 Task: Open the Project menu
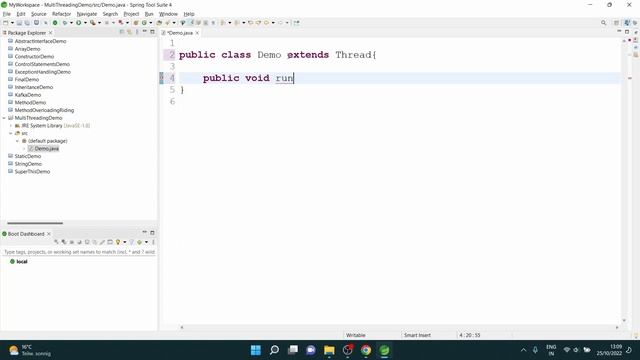131,14
